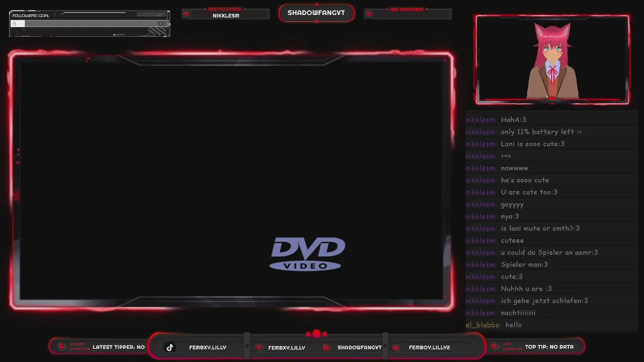This screenshot has width=644, height=362.
Task: Click the bouncing DVD Video logo
Action: coord(307,254)
